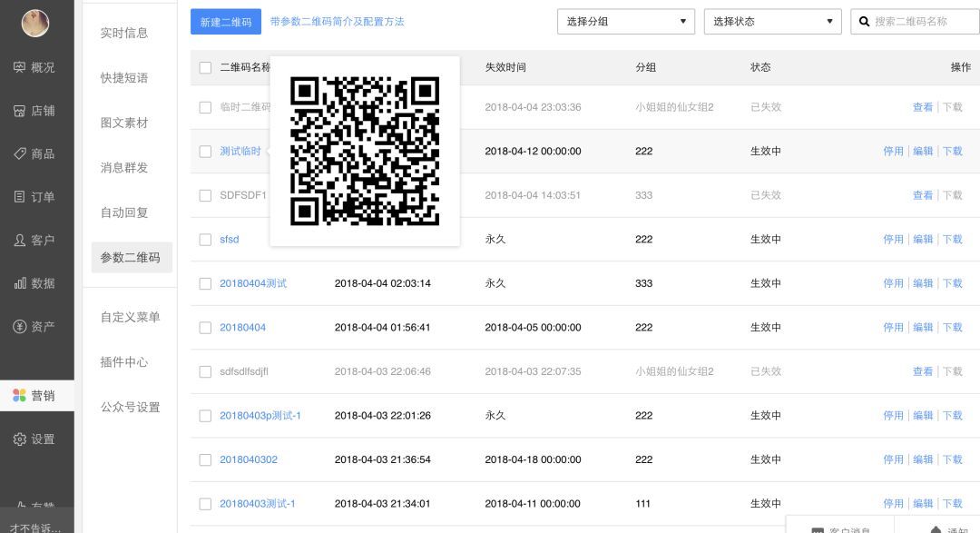Screen dimensions: 980x533
Task: Click the search magnifier icon
Action: coord(865,22)
